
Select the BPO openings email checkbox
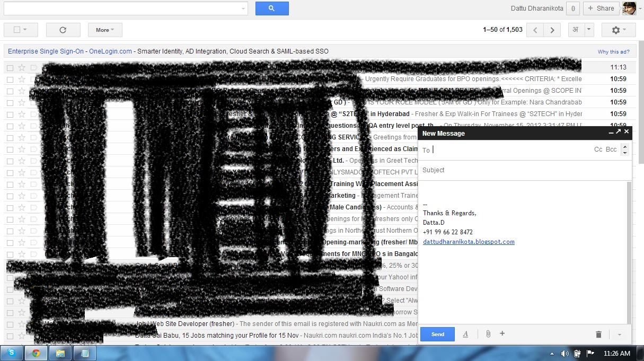coord(10,80)
